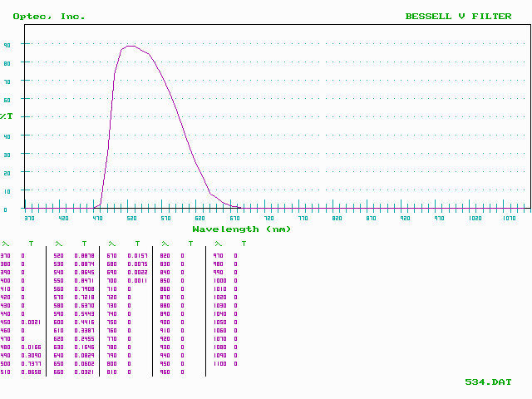This screenshot has width=532, height=399.
Task: Click the last T column header in table
Action: 244,244
